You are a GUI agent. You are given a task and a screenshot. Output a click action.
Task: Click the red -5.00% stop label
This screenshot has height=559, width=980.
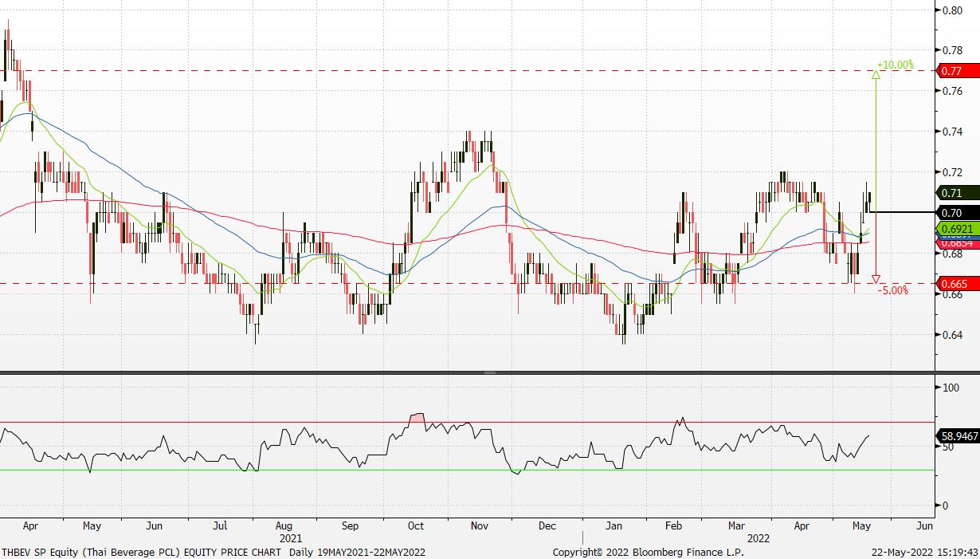click(x=893, y=291)
